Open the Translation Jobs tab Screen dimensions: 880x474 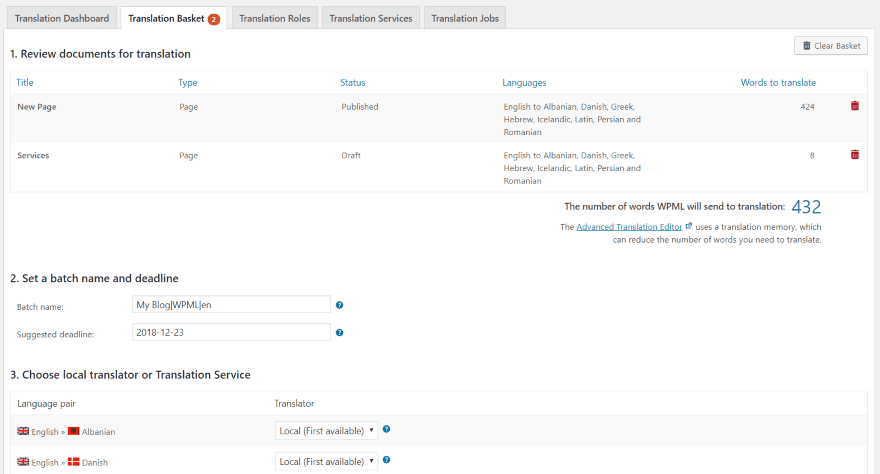(465, 18)
